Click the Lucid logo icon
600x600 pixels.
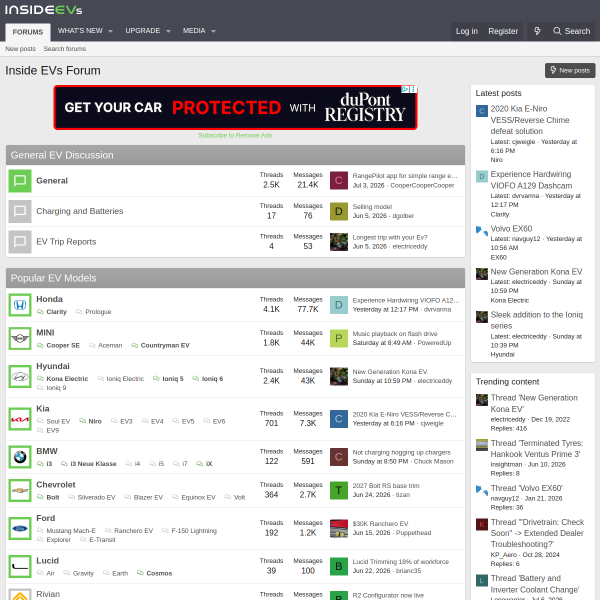click(x=20, y=566)
